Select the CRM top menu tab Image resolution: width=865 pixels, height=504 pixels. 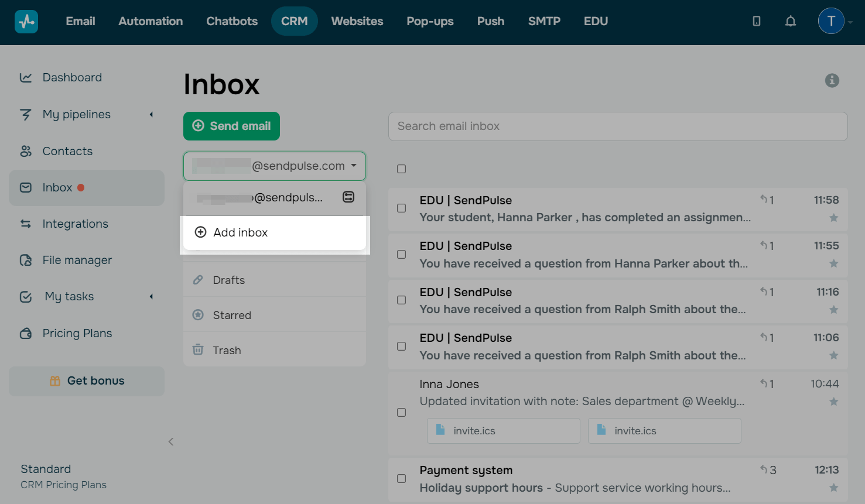point(295,21)
